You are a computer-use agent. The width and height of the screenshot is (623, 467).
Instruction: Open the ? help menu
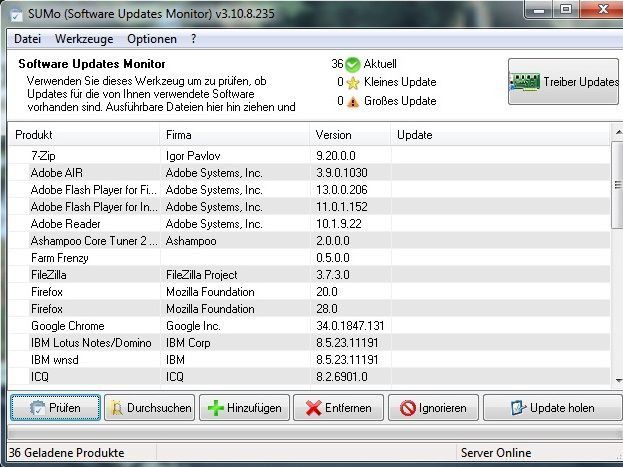[x=193, y=39]
